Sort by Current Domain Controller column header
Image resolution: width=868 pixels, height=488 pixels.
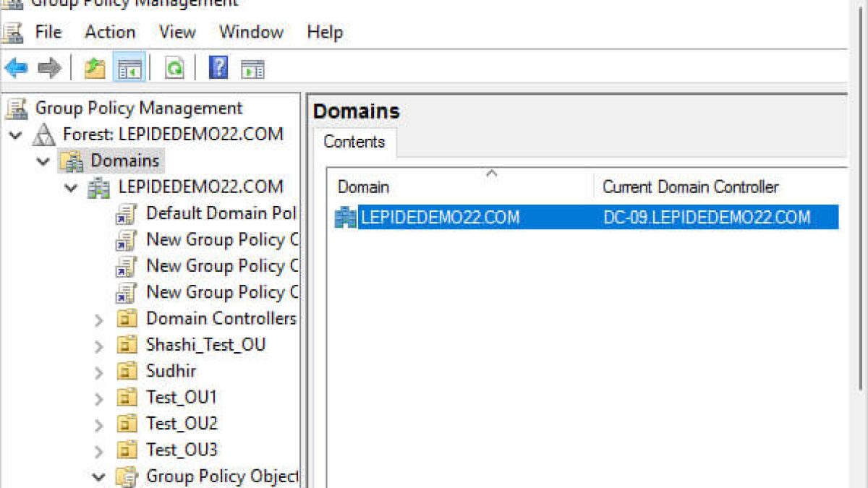point(721,187)
